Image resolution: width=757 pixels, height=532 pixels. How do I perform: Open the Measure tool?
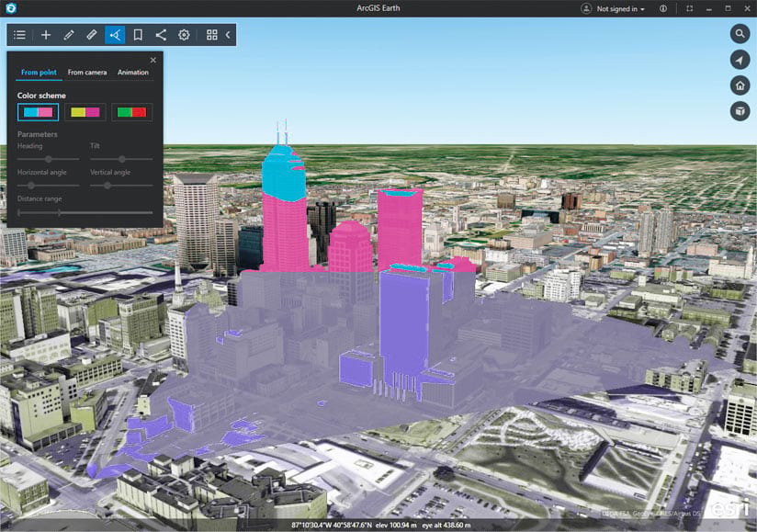(91, 35)
